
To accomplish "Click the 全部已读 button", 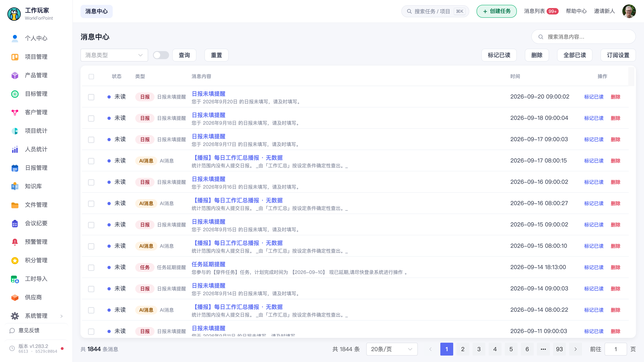I will [575, 55].
